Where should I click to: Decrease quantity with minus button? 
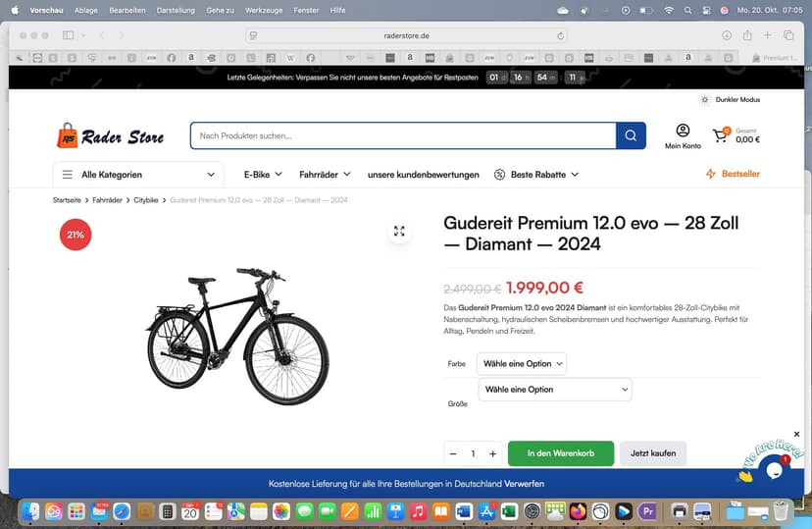click(x=453, y=453)
